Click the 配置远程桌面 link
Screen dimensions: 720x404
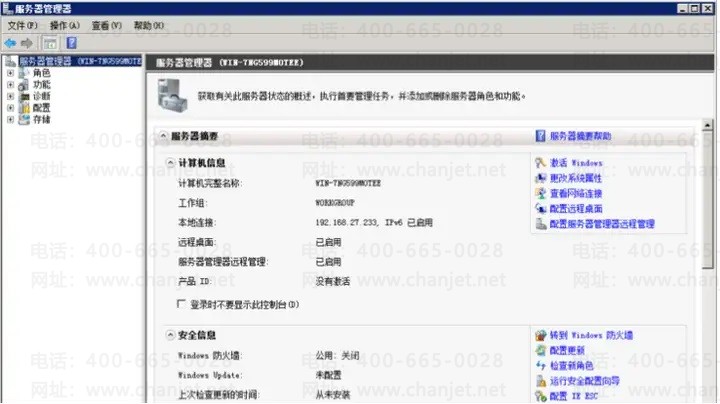(576, 209)
